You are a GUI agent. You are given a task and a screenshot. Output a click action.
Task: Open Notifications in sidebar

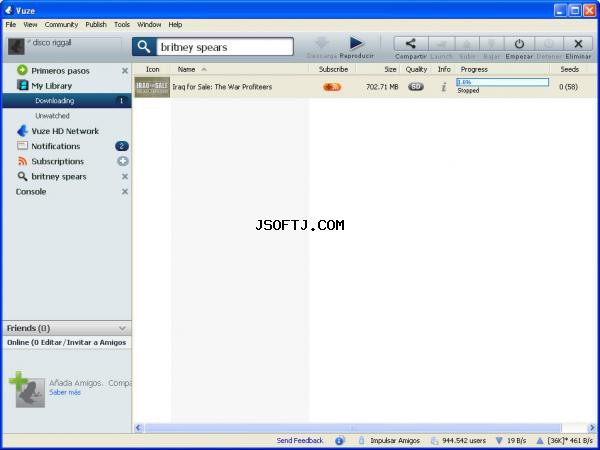(55, 146)
